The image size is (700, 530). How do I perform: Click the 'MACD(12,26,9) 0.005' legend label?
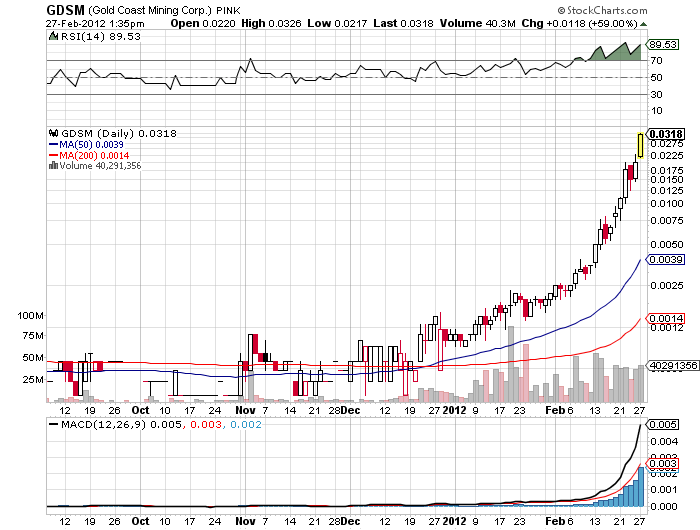point(121,425)
